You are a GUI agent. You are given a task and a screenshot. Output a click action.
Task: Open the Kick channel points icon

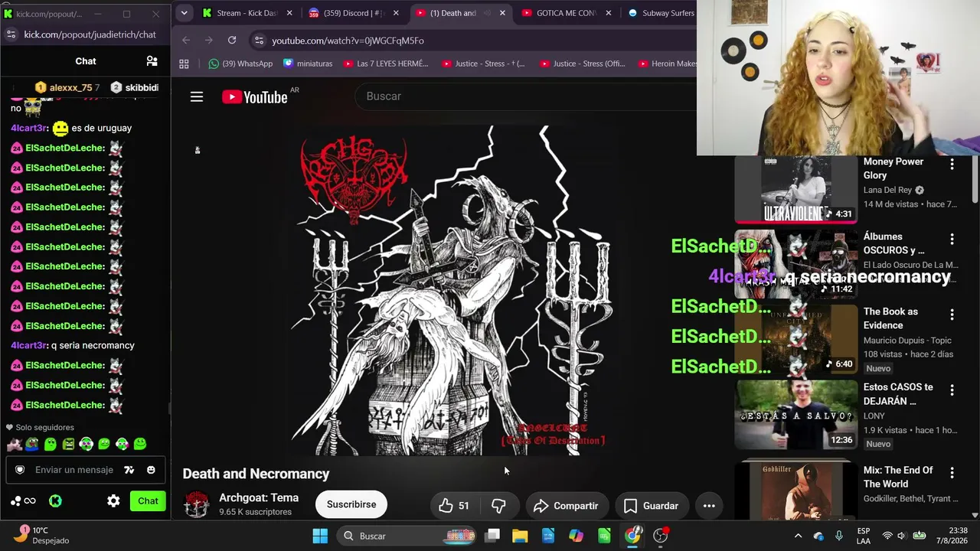pos(23,501)
